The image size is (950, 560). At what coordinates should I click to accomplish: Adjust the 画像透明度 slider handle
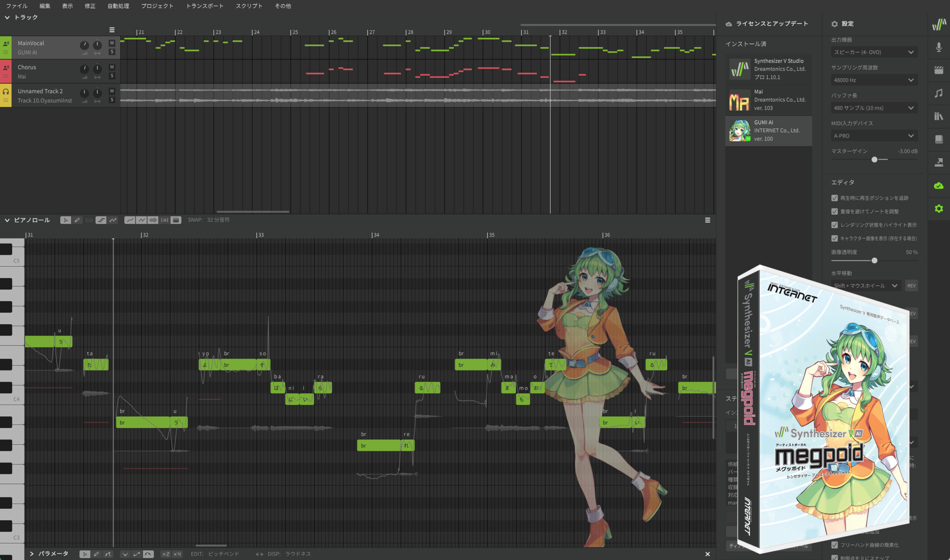tap(874, 260)
